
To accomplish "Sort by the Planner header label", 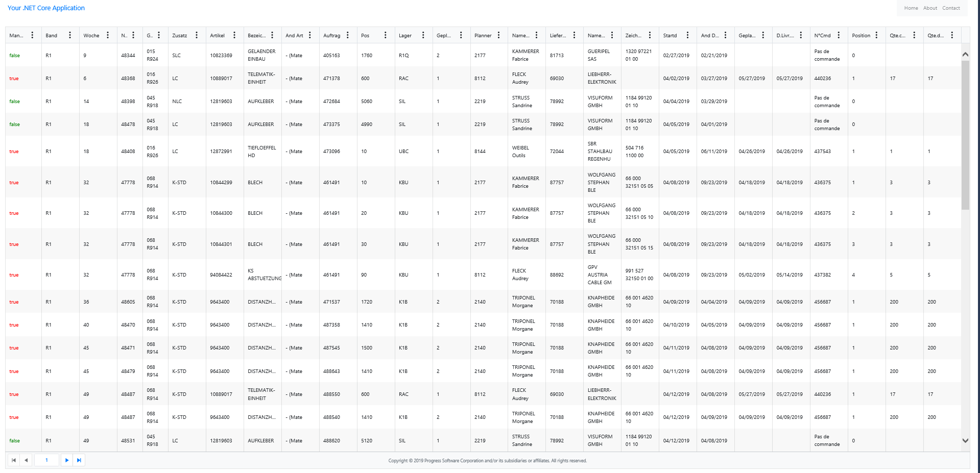I will tap(483, 36).
